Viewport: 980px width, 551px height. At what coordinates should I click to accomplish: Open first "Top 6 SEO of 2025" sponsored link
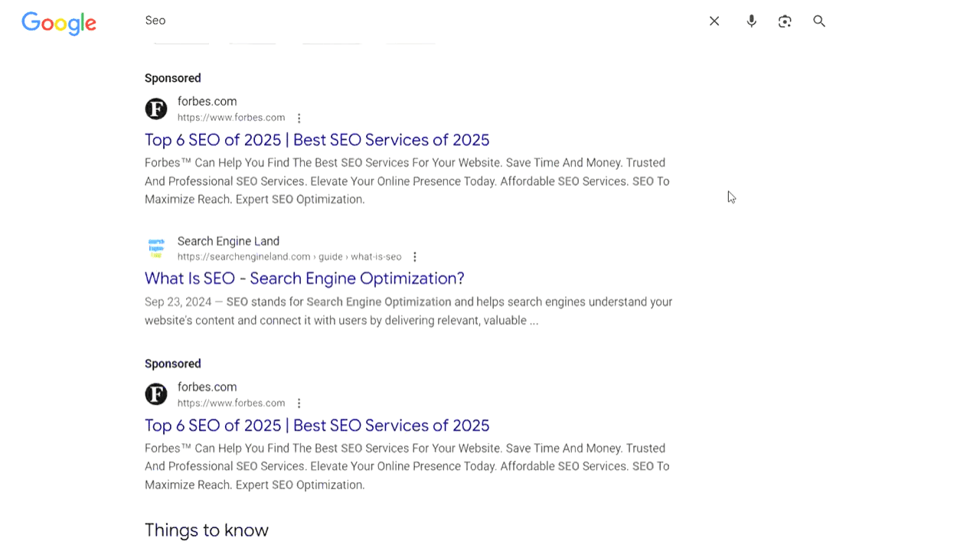316,140
